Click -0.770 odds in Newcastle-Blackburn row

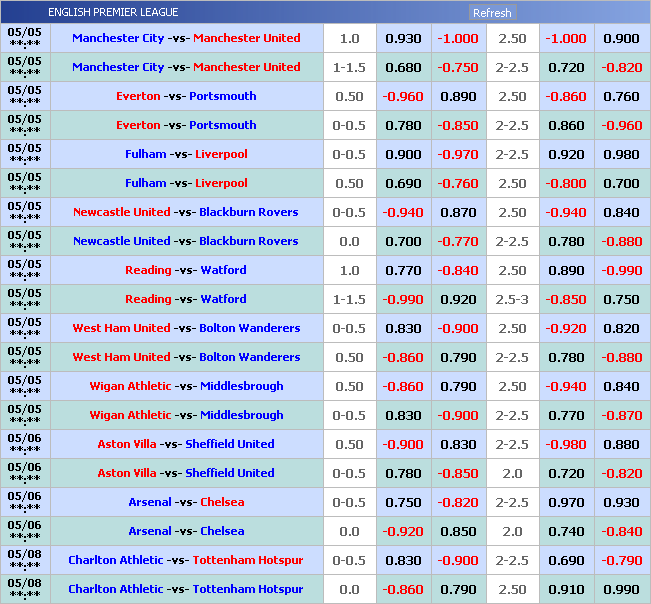coord(458,241)
